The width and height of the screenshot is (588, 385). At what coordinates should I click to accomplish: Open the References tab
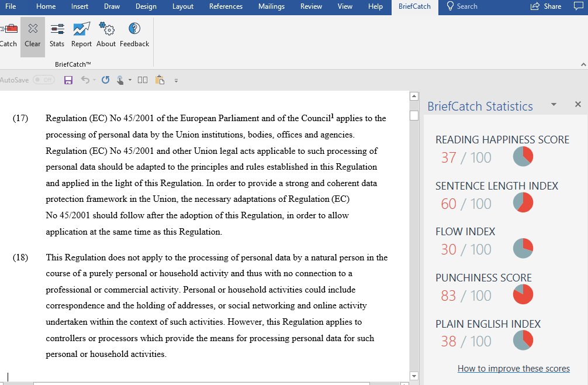(226, 6)
